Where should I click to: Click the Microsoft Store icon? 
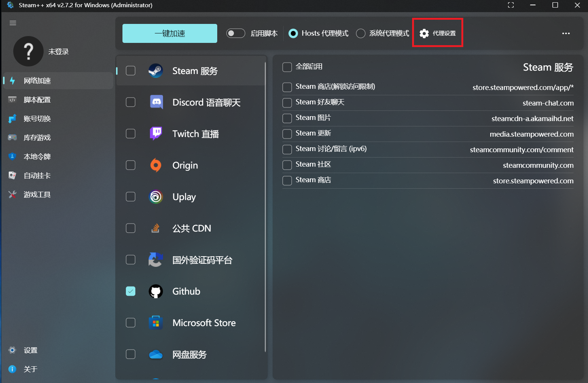point(156,323)
